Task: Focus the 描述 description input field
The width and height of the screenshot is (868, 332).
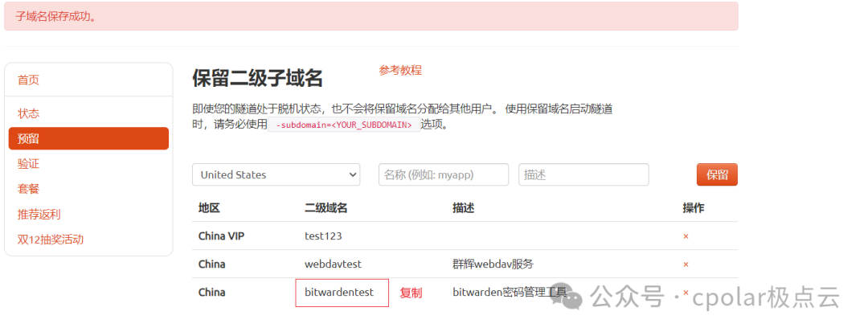Action: coord(583,175)
